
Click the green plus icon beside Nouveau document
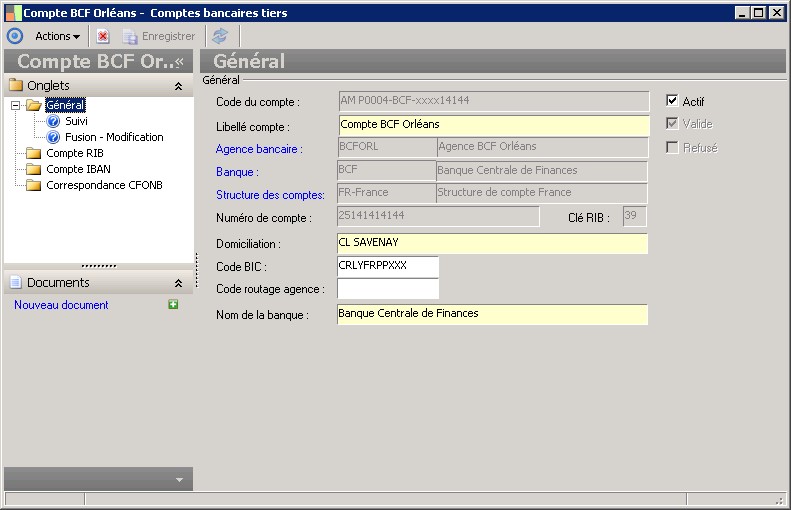tap(173, 305)
